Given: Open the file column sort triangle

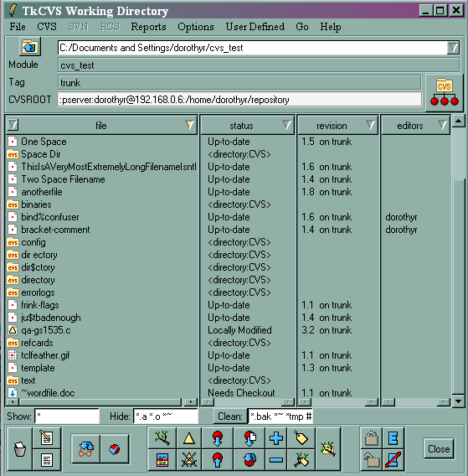Looking at the screenshot, I should coord(190,125).
